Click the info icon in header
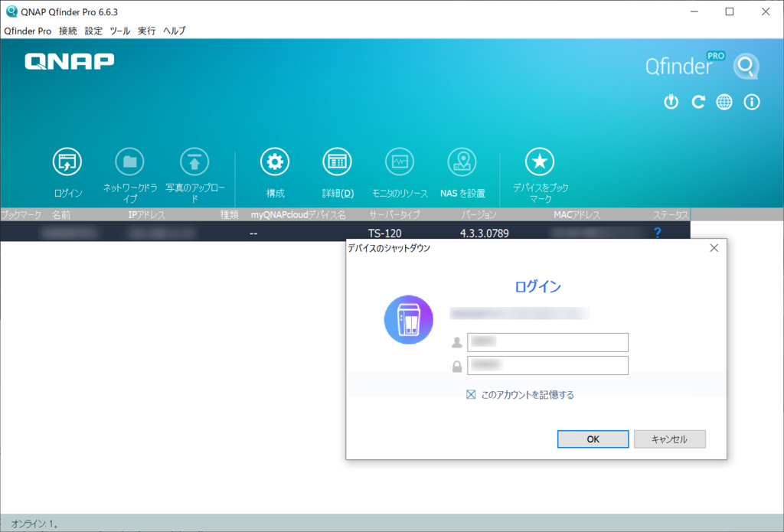Viewport: 784px width, 532px height. tap(752, 102)
